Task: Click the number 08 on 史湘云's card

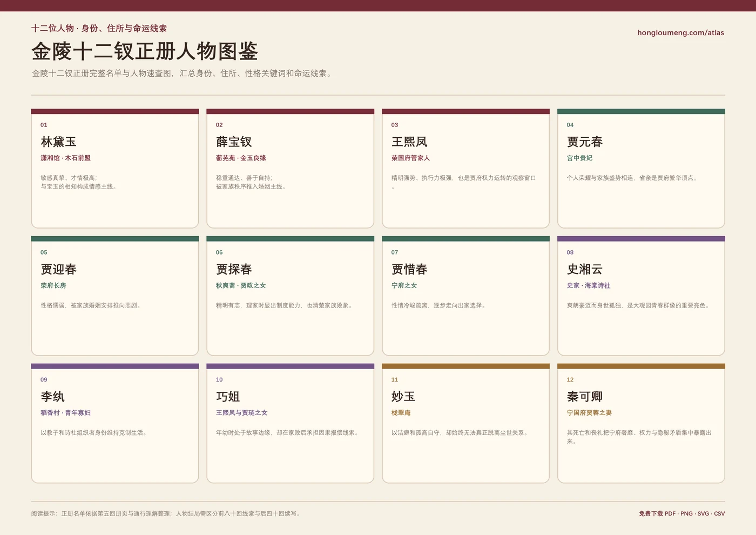Action: (x=570, y=252)
